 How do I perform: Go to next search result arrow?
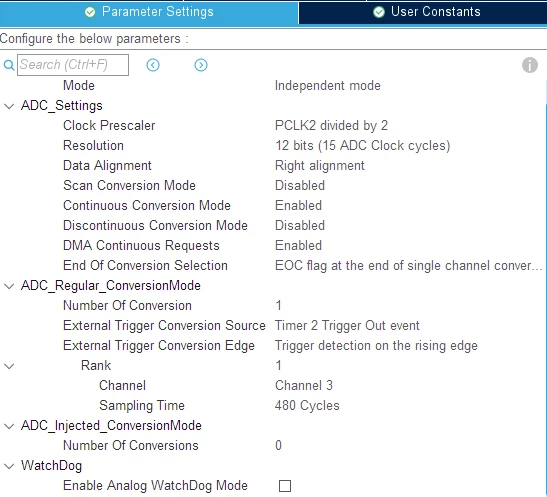201,65
